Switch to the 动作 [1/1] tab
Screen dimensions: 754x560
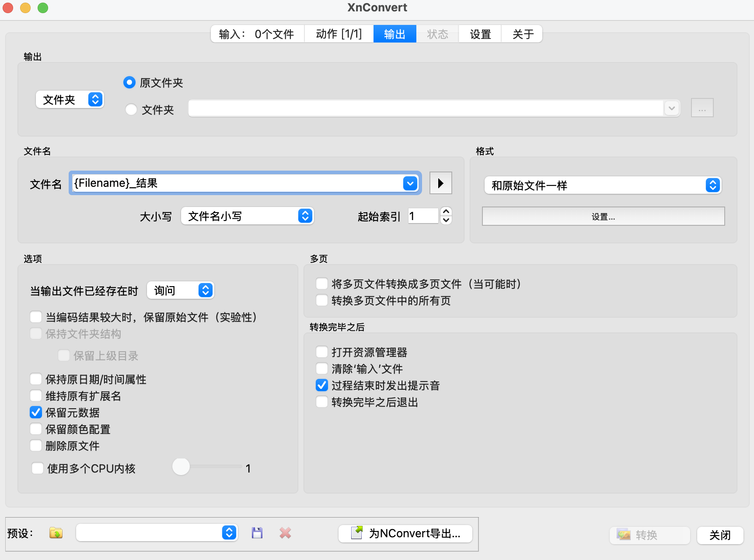coord(339,34)
